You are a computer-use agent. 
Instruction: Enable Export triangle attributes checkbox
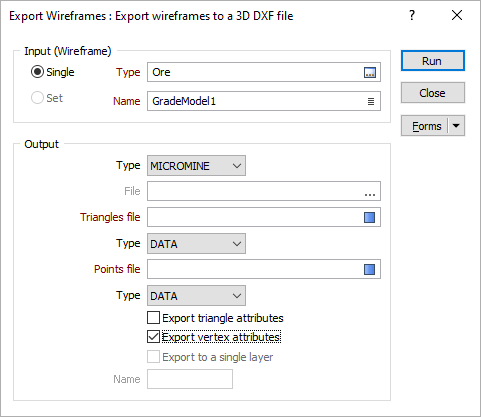tap(153, 318)
